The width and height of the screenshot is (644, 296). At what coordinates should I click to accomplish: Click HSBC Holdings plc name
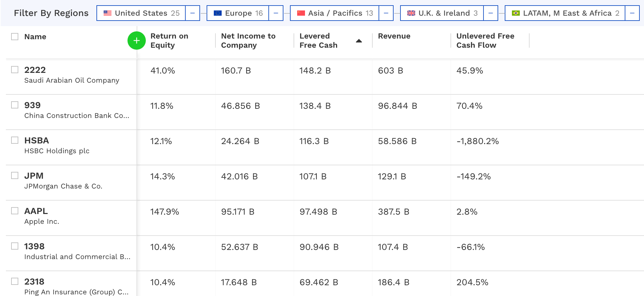click(57, 151)
